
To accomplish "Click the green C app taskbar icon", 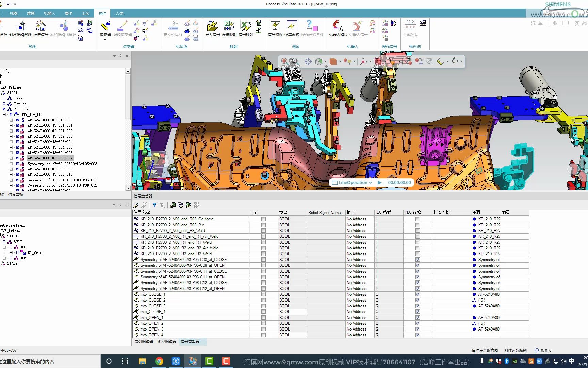I will click(209, 361).
